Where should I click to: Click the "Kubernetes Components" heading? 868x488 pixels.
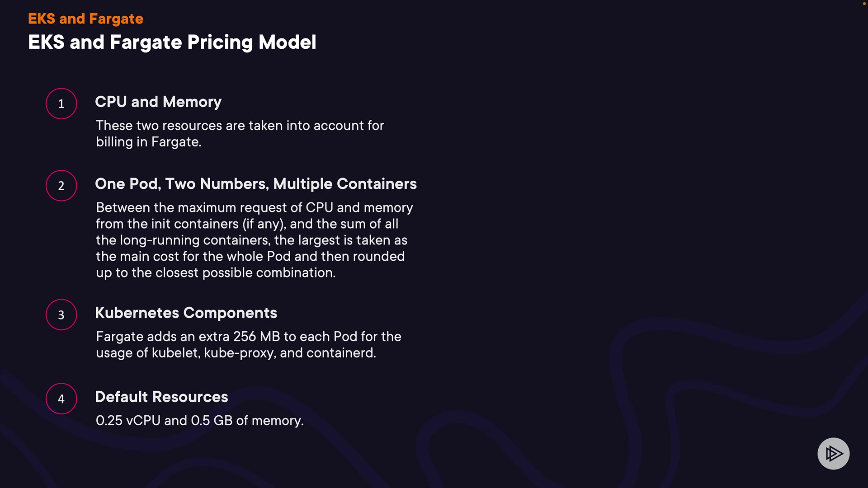pos(186,313)
